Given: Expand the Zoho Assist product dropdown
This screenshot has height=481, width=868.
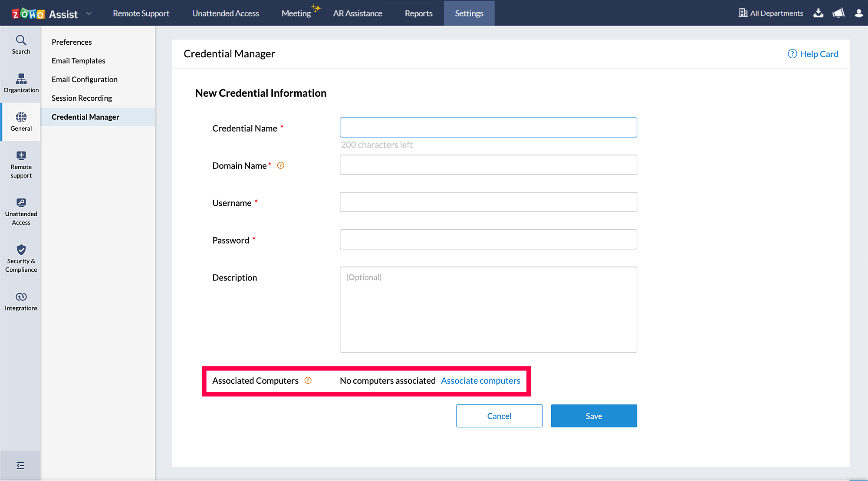Looking at the screenshot, I should [x=89, y=13].
